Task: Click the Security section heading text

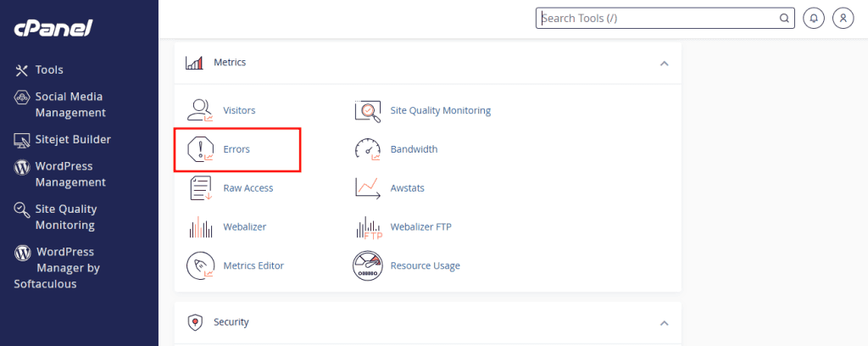Action: pos(231,322)
